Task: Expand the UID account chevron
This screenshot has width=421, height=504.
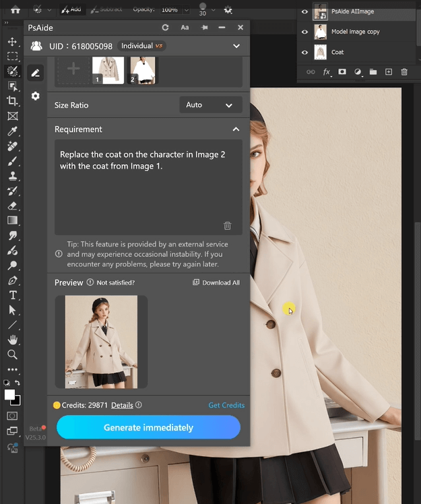Action: coord(236,46)
